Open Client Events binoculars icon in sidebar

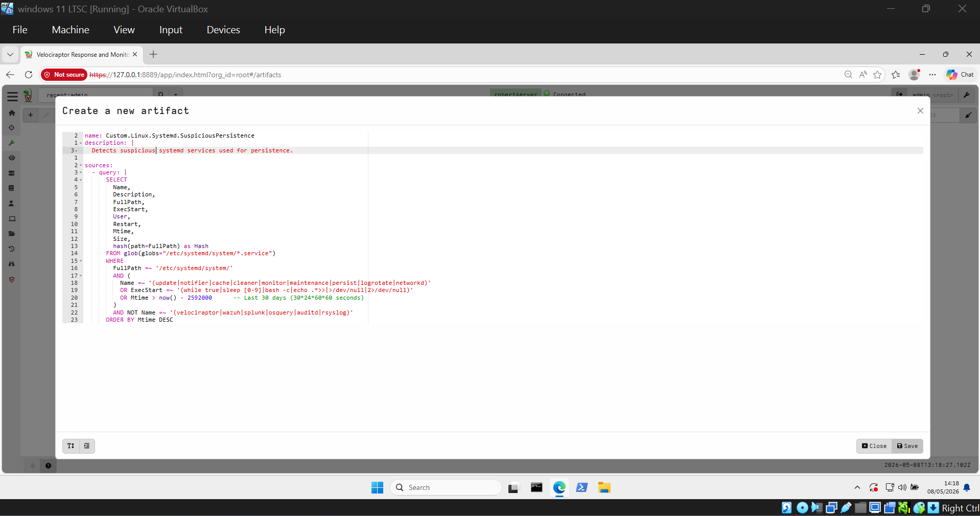pyautogui.click(x=12, y=264)
